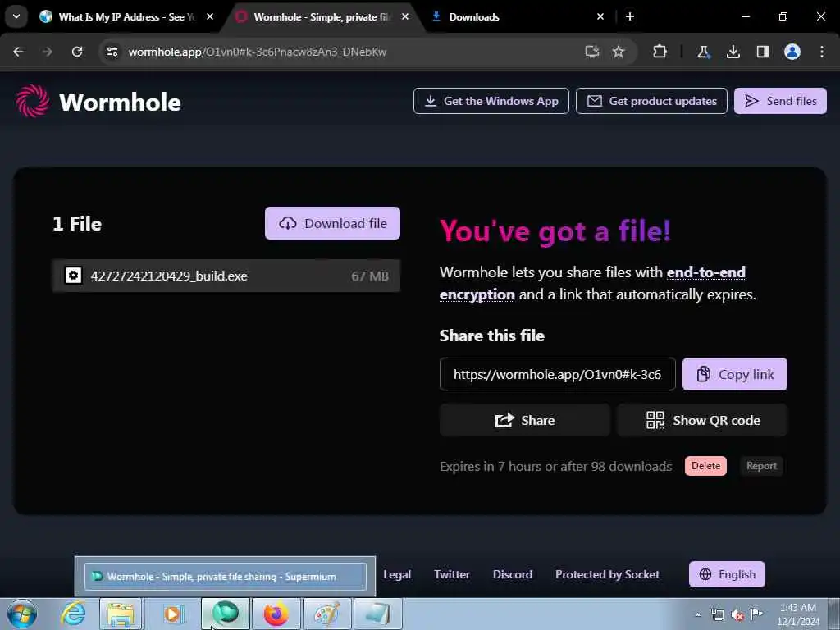
Task: Go back to previous page
Action: (x=18, y=52)
